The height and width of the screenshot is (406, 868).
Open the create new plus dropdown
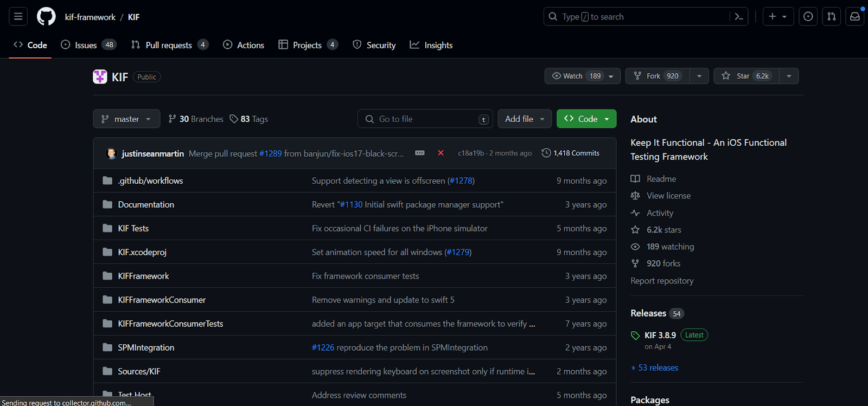point(777,17)
